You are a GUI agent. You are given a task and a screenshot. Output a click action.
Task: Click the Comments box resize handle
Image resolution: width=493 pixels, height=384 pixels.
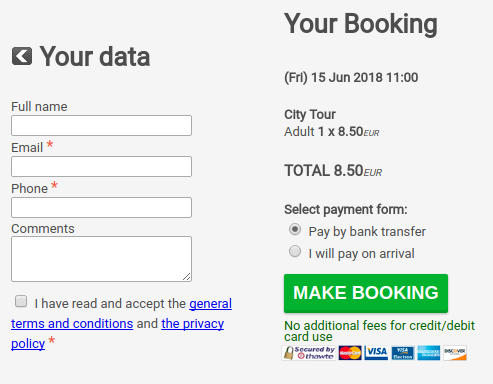[187, 277]
